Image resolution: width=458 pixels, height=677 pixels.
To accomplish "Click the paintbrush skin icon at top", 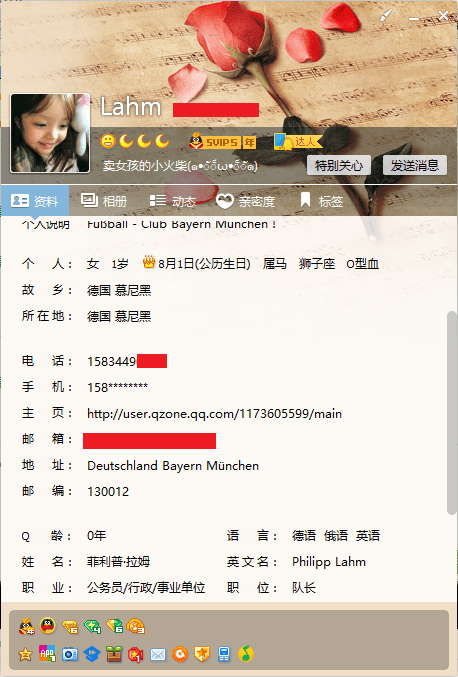I will point(386,16).
